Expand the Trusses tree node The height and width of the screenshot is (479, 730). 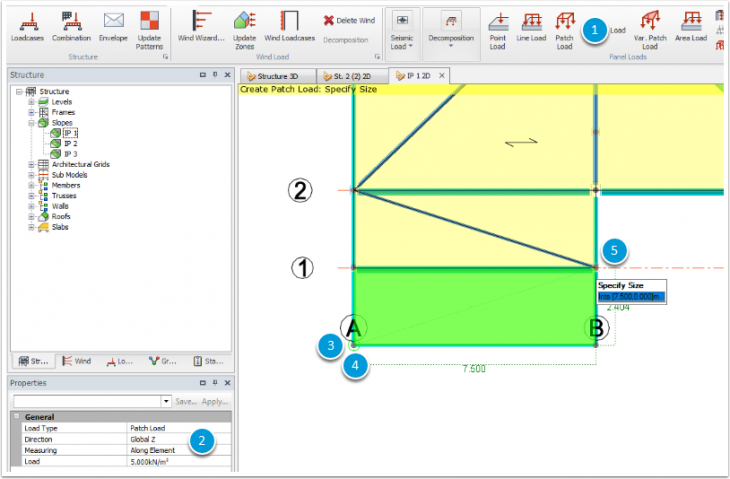coord(31,195)
